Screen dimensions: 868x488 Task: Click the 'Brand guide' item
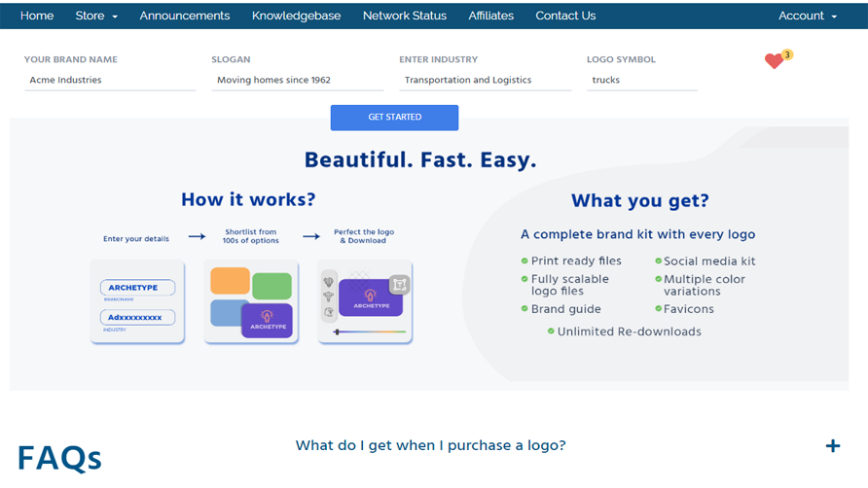coord(561,309)
